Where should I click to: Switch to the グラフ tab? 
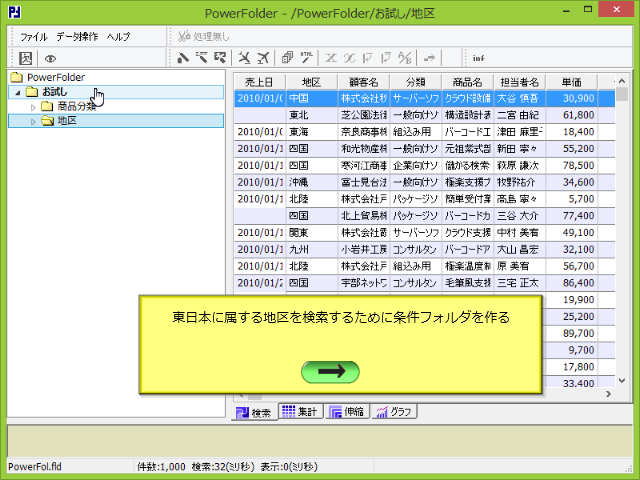394,411
